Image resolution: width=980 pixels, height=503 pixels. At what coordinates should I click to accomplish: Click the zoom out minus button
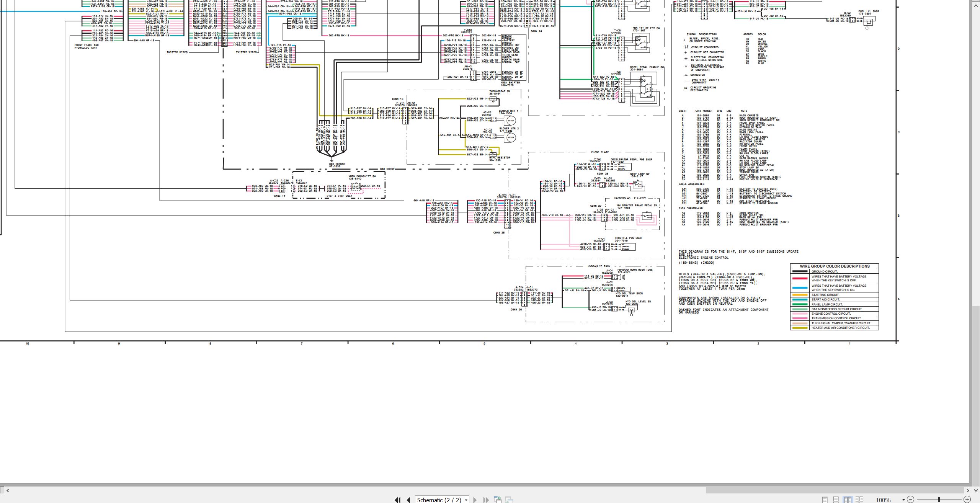910,500
